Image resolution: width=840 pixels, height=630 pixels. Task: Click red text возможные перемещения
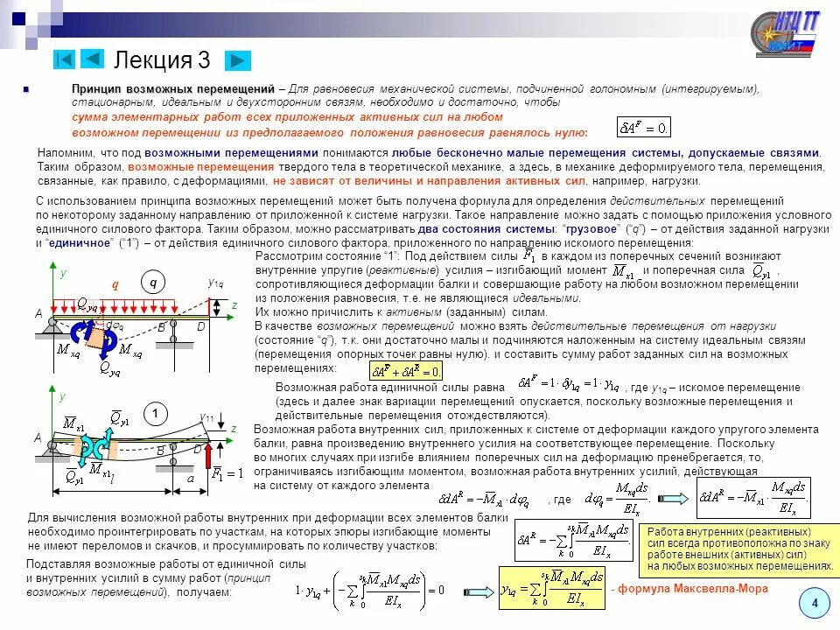click(x=201, y=166)
